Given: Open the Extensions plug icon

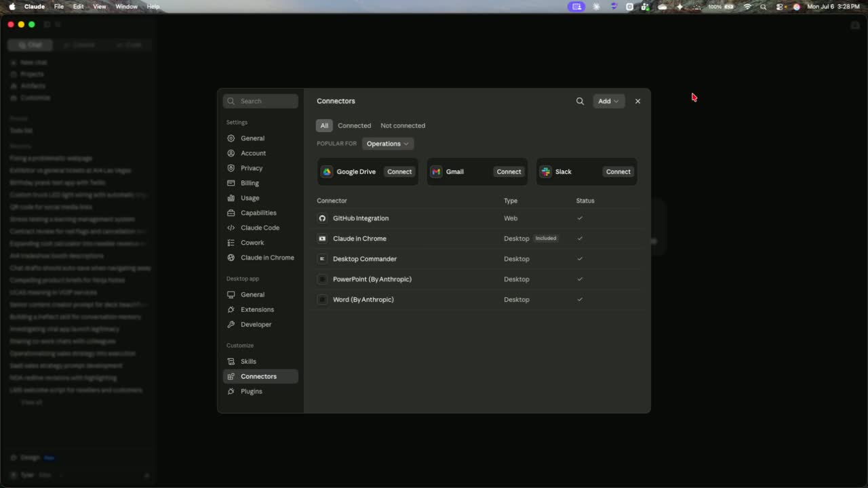Looking at the screenshot, I should pyautogui.click(x=231, y=310).
